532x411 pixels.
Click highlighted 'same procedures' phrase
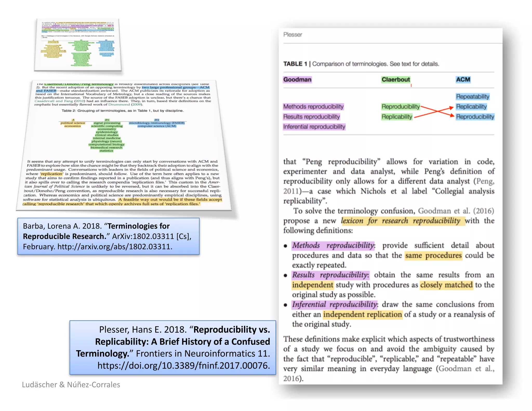click(x=433, y=256)
